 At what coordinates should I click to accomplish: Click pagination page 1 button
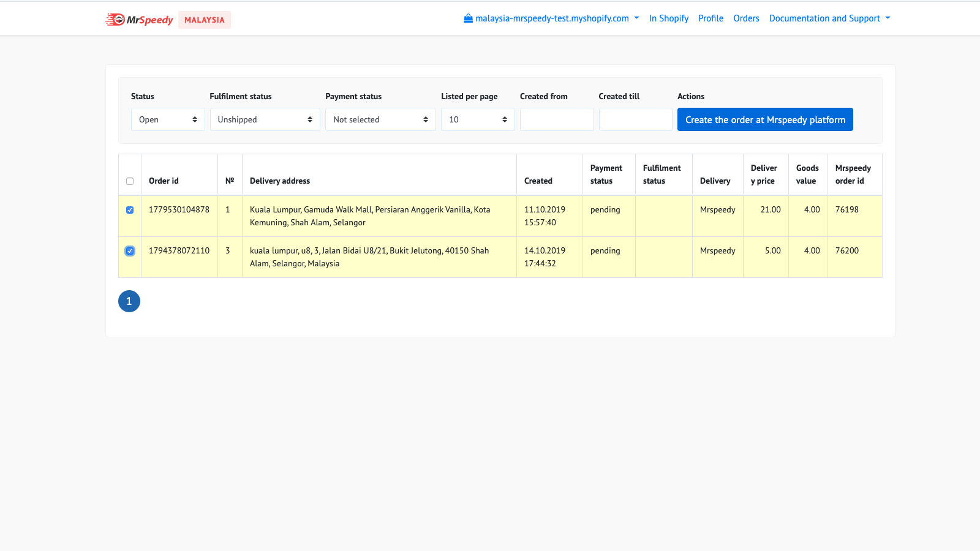tap(129, 301)
